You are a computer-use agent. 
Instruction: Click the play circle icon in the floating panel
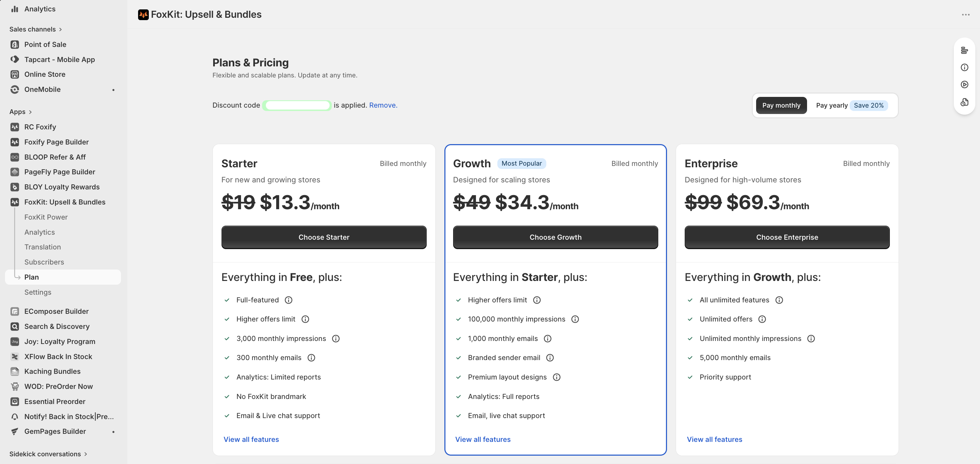point(964,84)
